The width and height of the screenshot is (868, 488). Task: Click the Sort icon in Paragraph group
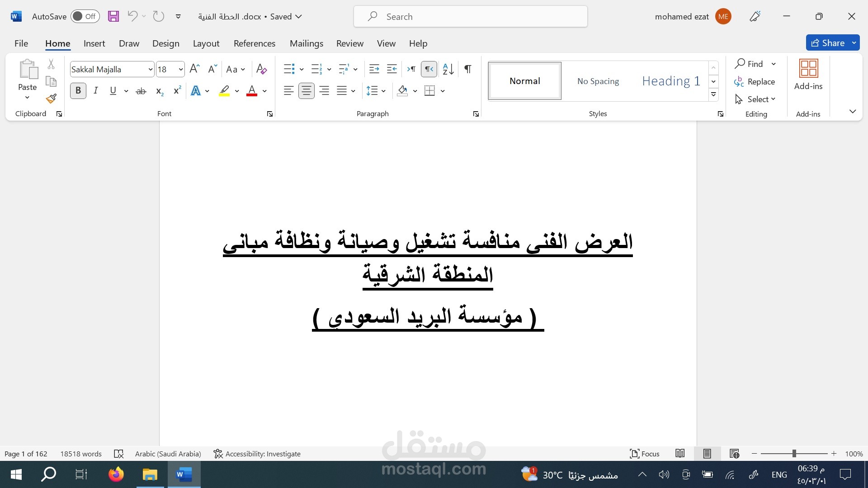(x=448, y=69)
